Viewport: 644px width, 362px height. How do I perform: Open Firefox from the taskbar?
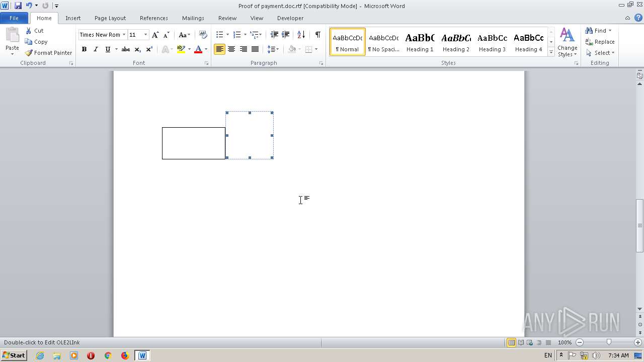pyautogui.click(x=125, y=355)
